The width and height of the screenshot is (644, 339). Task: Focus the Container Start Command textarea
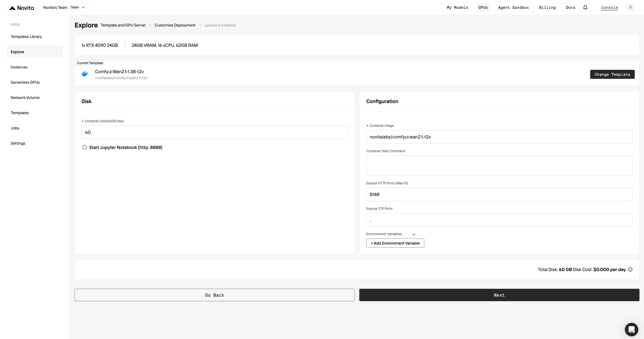499,166
